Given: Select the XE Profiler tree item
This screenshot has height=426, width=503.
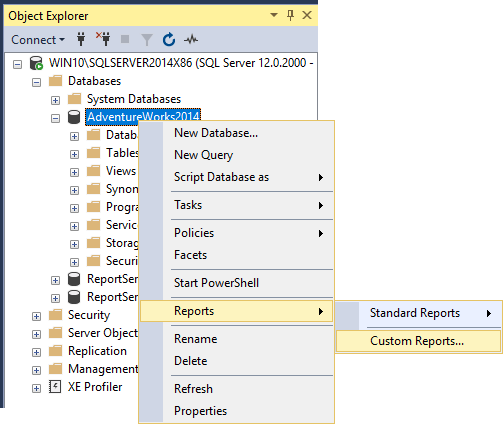Looking at the screenshot, I should (95, 387).
